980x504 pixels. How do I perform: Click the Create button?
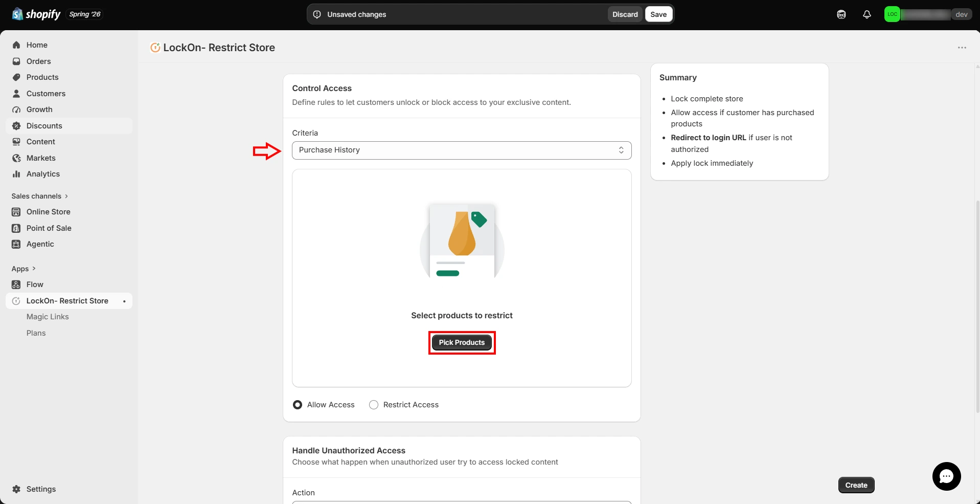point(856,485)
